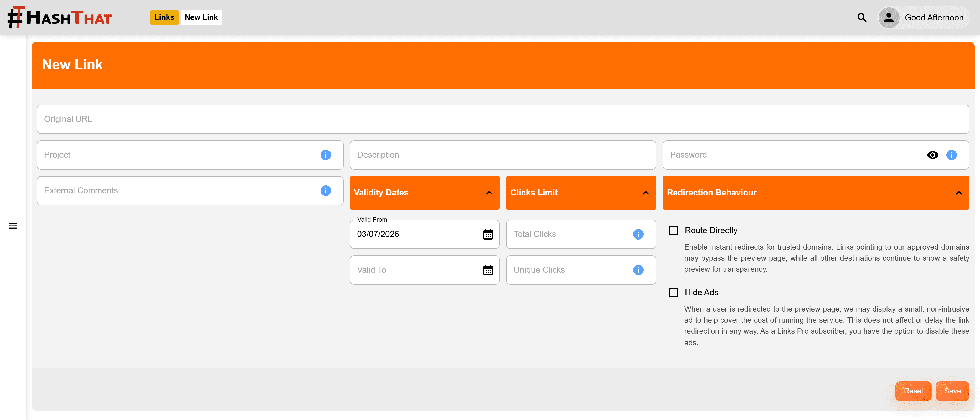The height and width of the screenshot is (420, 980).
Task: Open the search magnifier icon
Action: 862,18
